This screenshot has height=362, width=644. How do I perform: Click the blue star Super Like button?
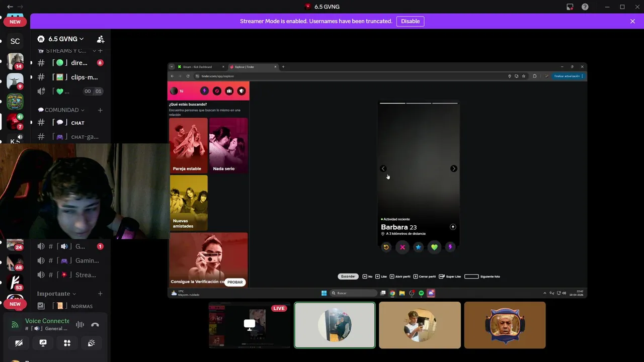pos(418,247)
